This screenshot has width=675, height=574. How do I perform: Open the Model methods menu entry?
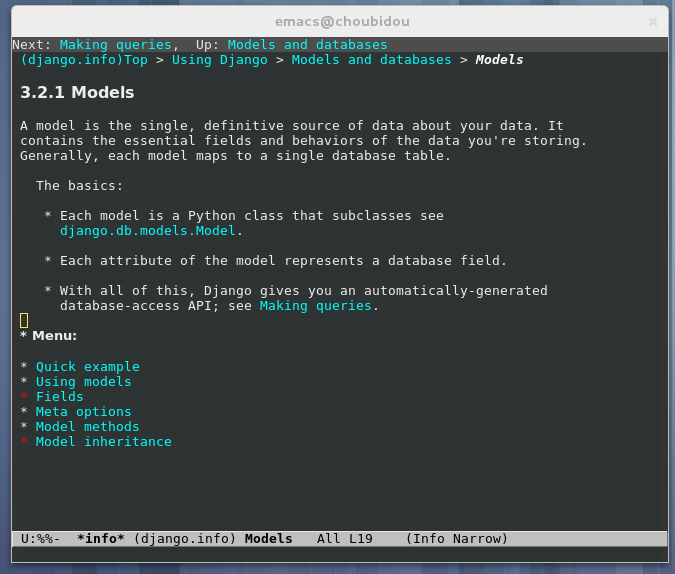[88, 427]
